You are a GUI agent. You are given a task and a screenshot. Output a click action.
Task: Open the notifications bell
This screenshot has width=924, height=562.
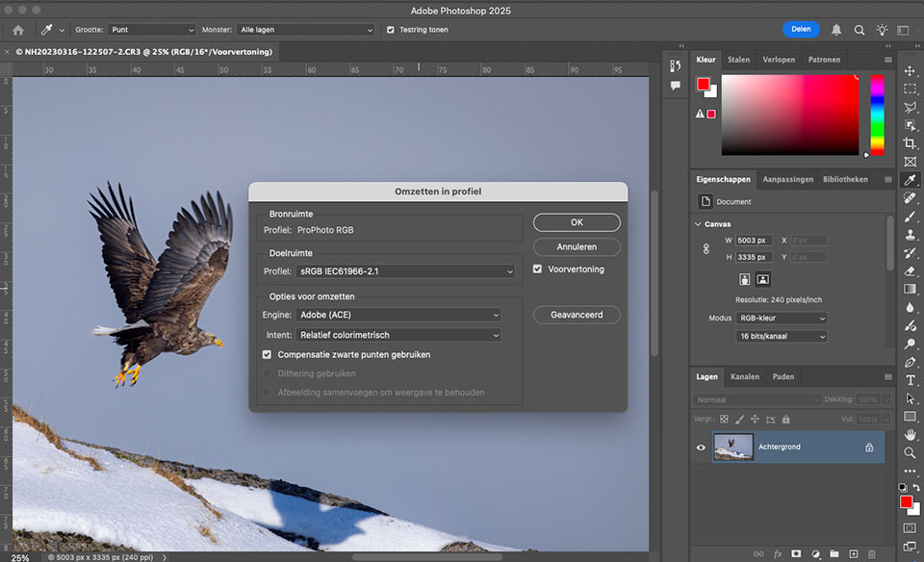click(835, 30)
